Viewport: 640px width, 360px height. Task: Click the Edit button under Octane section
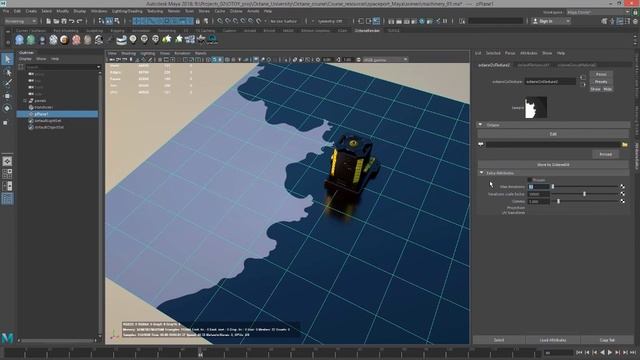[553, 134]
